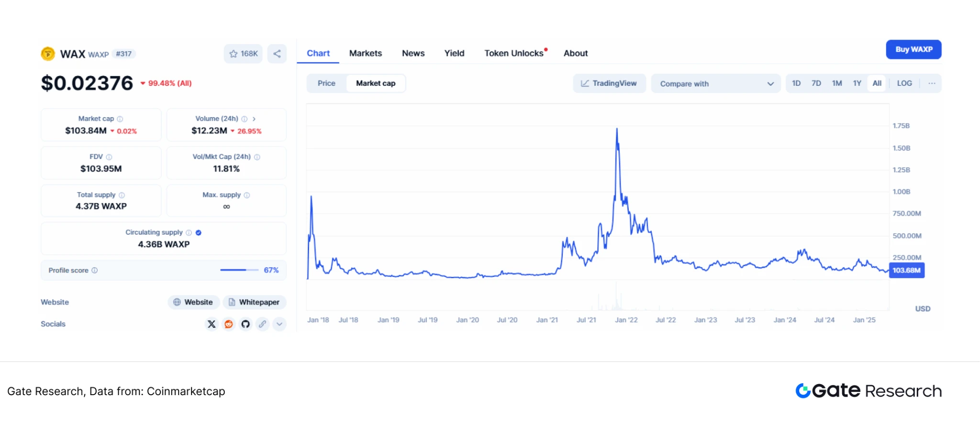Open the Reddit social icon
The image size is (980, 421).
(x=229, y=324)
